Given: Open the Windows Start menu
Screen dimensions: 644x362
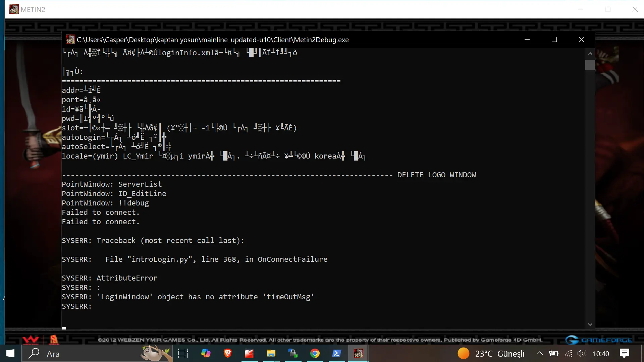Looking at the screenshot, I should coord(10,354).
